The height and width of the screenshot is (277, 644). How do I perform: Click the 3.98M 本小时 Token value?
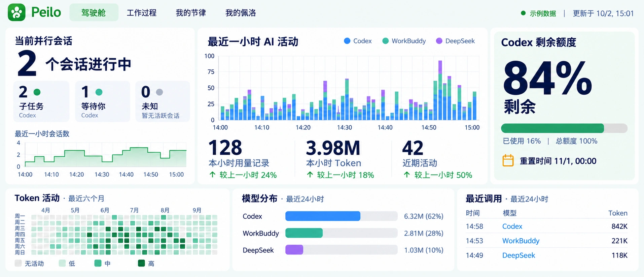click(x=333, y=148)
